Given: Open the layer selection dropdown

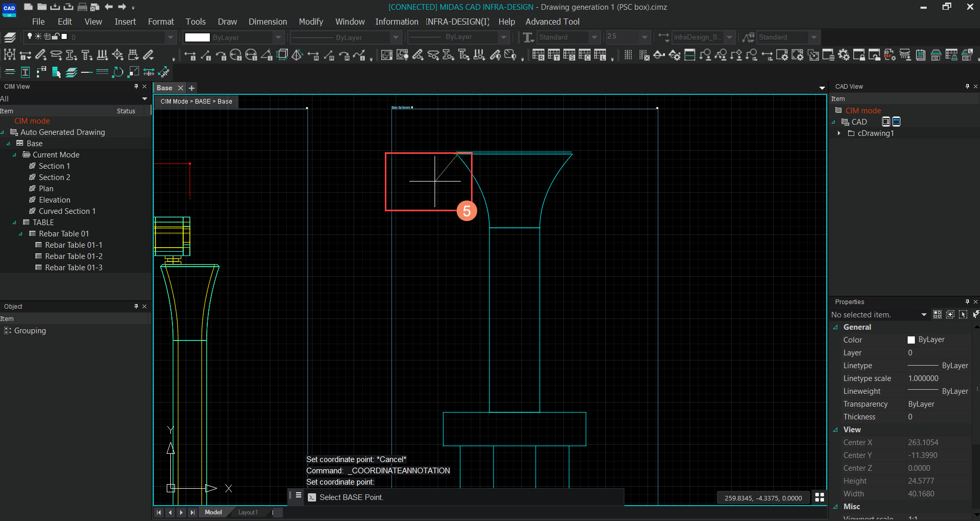Looking at the screenshot, I should coord(170,37).
